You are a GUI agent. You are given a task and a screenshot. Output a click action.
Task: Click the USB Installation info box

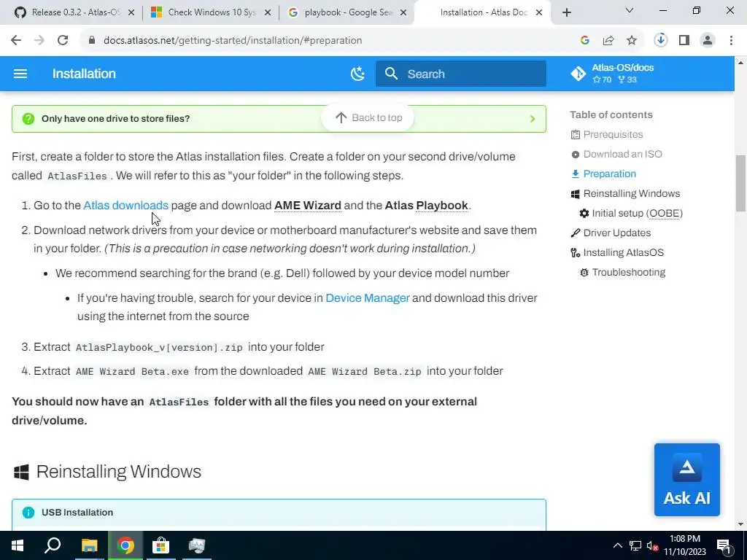click(x=279, y=514)
